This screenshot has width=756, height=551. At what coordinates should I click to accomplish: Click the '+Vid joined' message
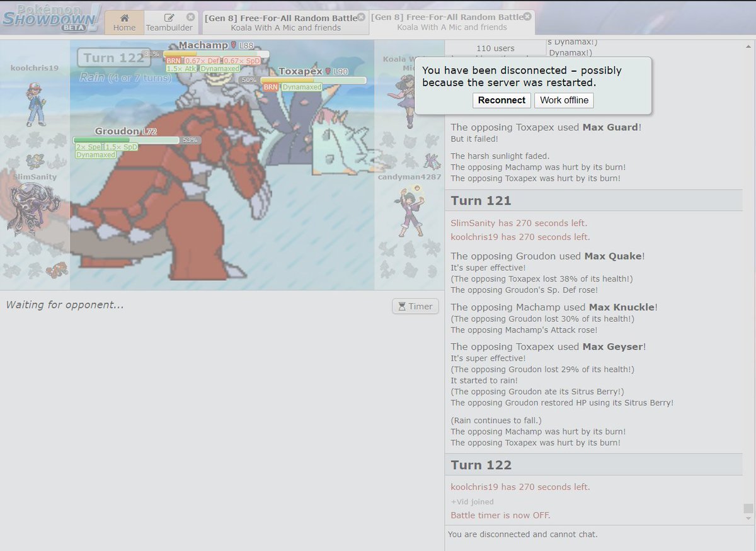click(472, 502)
